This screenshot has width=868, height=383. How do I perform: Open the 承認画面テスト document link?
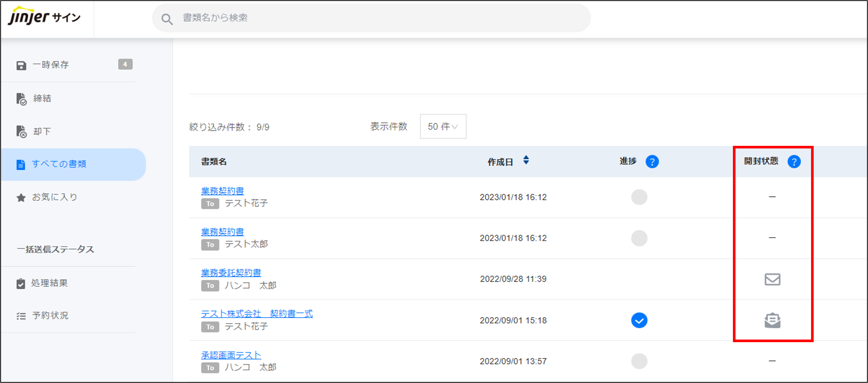(231, 355)
